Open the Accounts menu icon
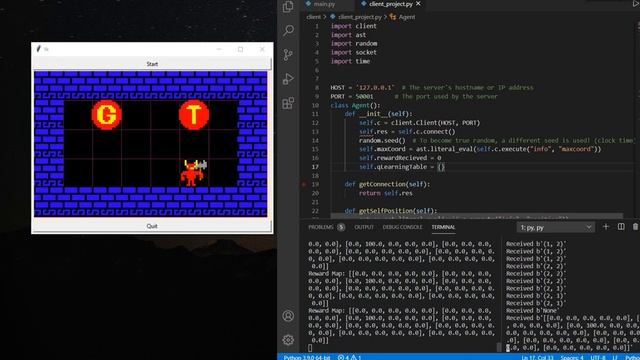 point(288,316)
